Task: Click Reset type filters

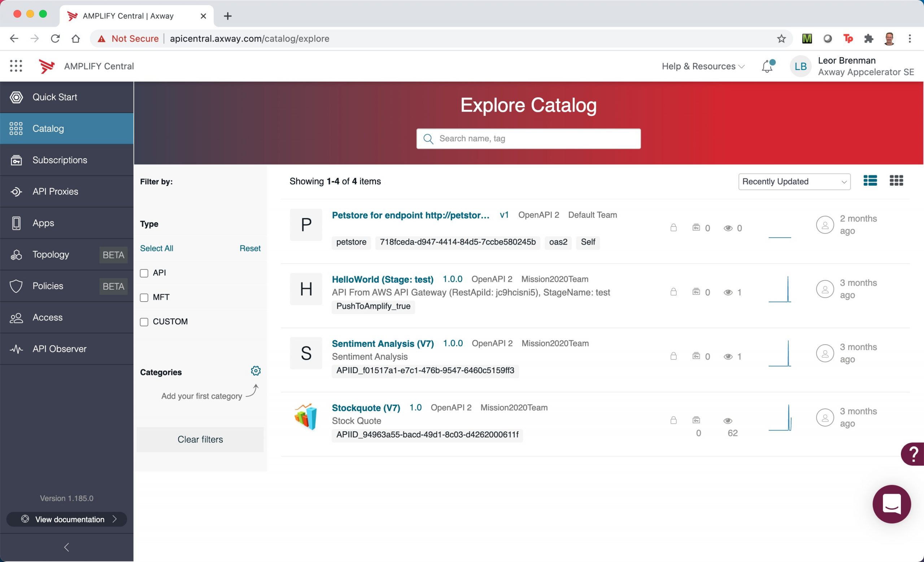Action: (x=250, y=248)
